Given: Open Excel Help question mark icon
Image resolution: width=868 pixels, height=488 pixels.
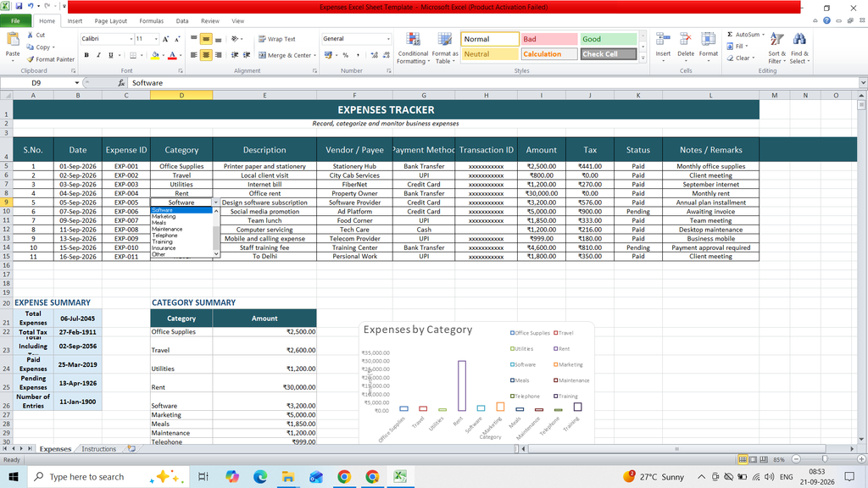Looking at the screenshot, I should [x=826, y=20].
